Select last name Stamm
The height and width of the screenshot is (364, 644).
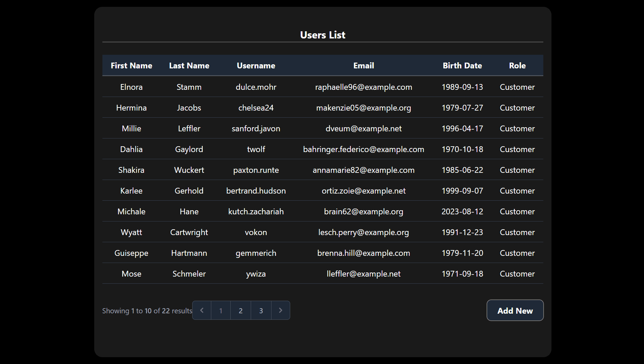(x=189, y=87)
